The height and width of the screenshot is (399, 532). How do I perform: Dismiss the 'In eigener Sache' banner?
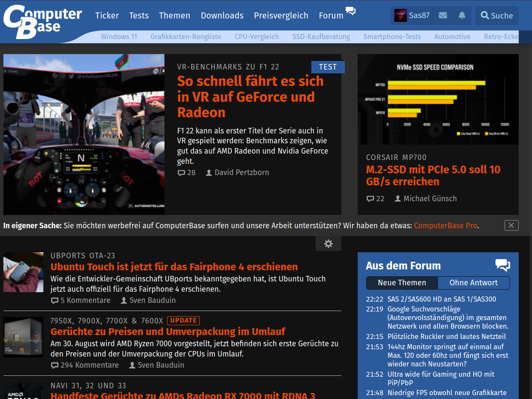(x=511, y=225)
